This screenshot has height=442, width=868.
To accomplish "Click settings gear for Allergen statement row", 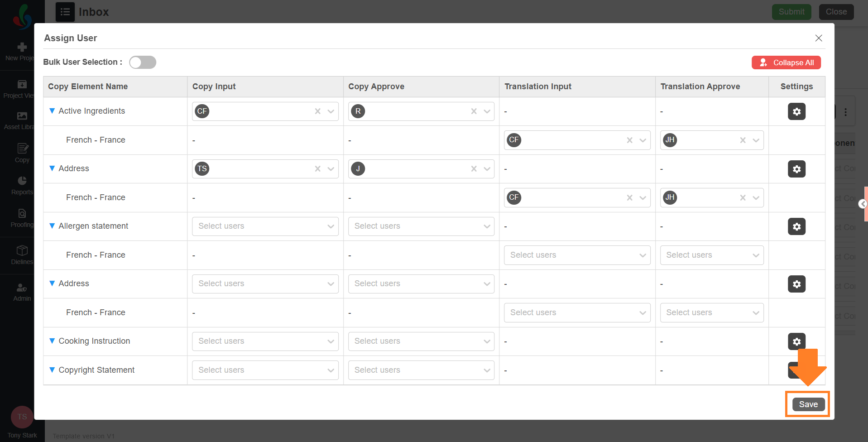I will click(x=796, y=226).
